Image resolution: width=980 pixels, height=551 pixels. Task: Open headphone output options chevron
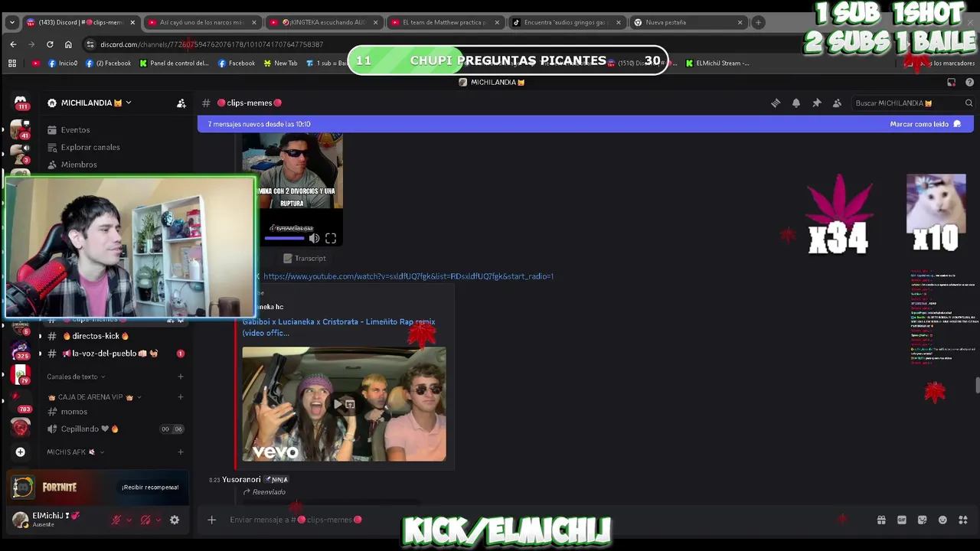point(158,520)
